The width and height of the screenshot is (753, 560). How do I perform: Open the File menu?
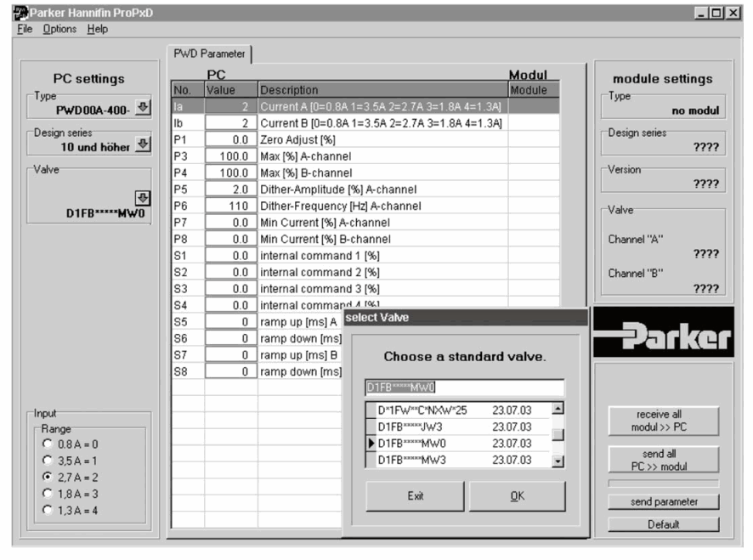click(x=25, y=29)
